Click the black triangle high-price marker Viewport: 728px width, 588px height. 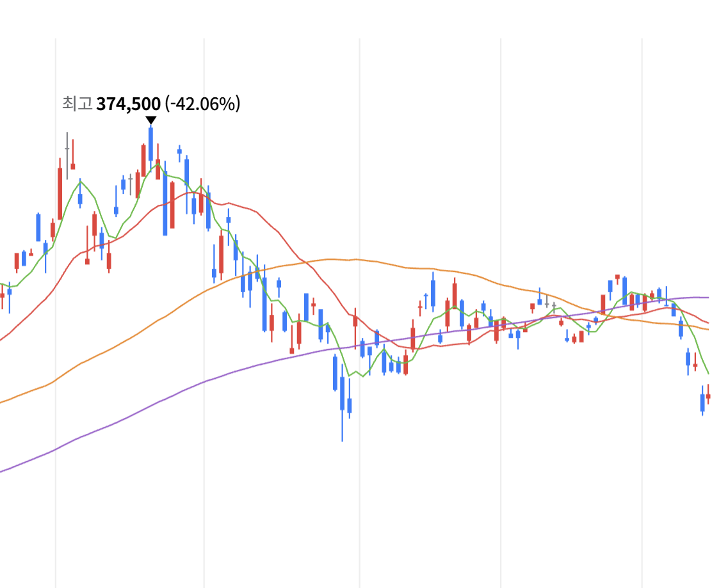(151, 121)
